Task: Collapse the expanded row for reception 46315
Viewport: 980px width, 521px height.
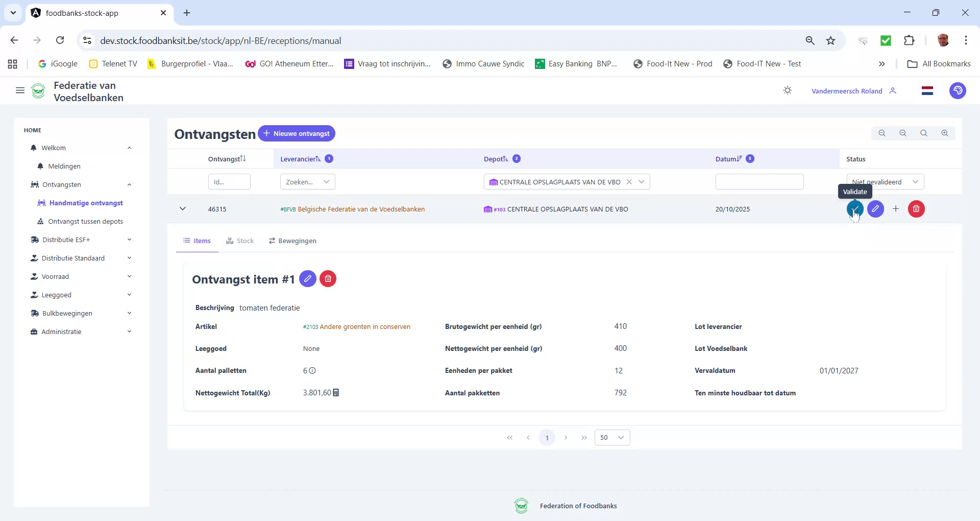Action: click(x=182, y=208)
